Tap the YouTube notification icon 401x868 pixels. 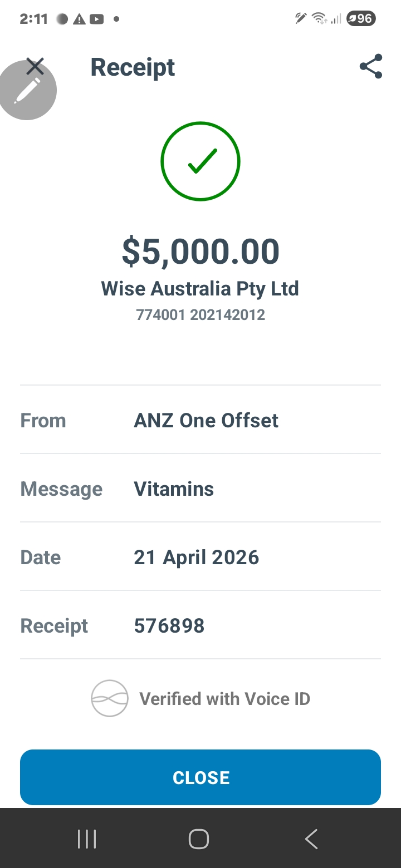pyautogui.click(x=96, y=19)
